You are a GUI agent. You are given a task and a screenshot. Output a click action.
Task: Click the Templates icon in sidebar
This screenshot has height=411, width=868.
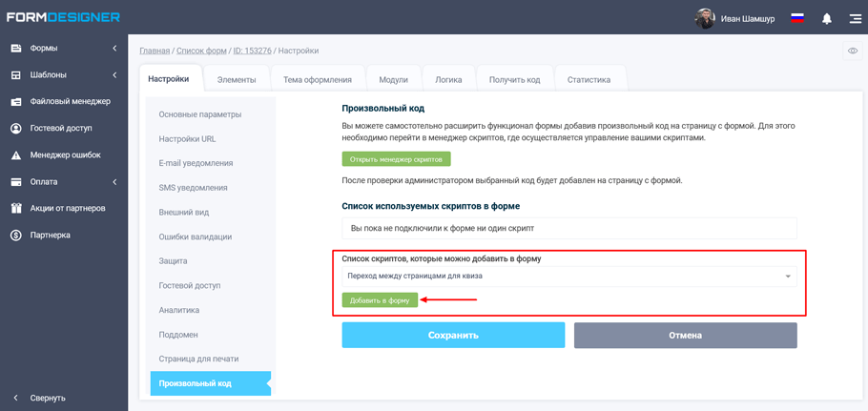(x=16, y=74)
